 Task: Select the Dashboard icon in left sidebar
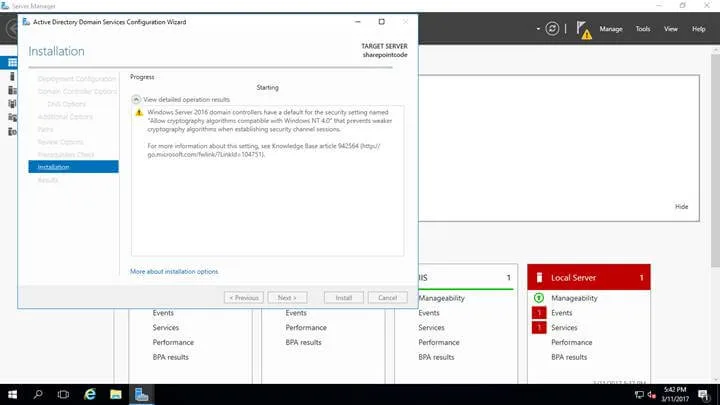pos(12,62)
